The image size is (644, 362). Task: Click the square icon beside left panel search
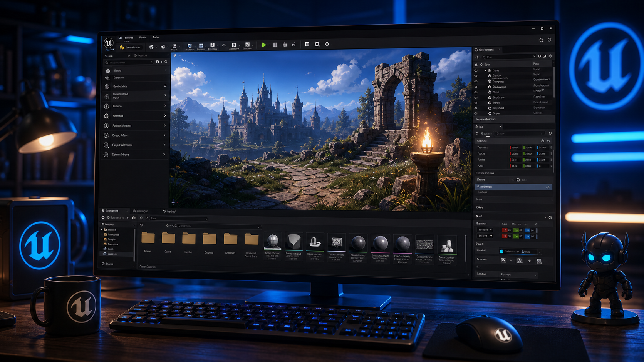coord(158,62)
